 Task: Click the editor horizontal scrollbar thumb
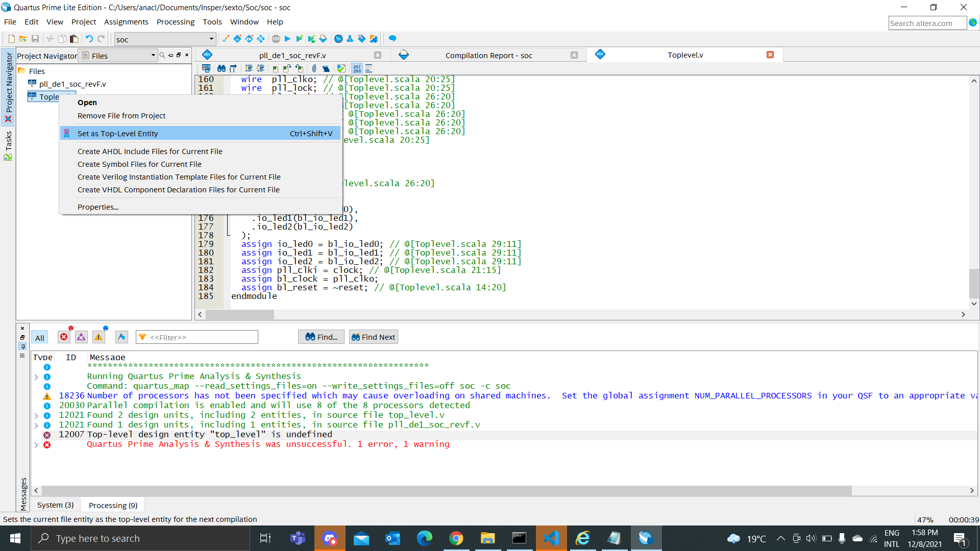(x=240, y=315)
